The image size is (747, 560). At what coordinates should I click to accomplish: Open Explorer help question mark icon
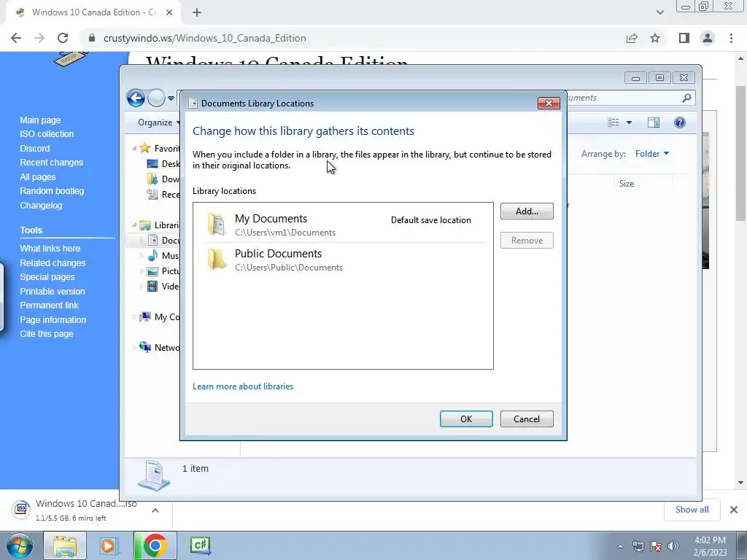(680, 122)
